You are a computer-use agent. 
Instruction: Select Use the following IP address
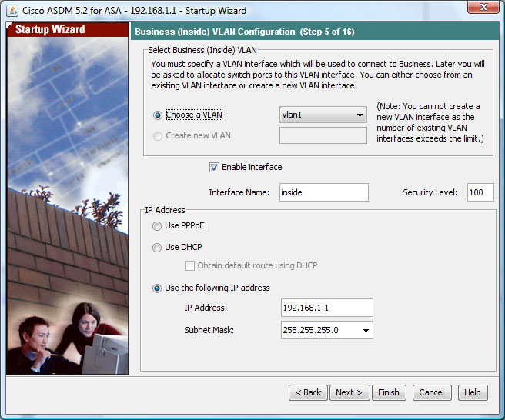coord(157,288)
